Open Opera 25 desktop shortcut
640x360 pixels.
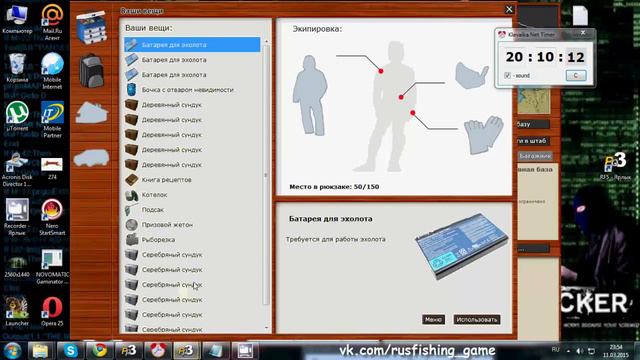[52, 311]
